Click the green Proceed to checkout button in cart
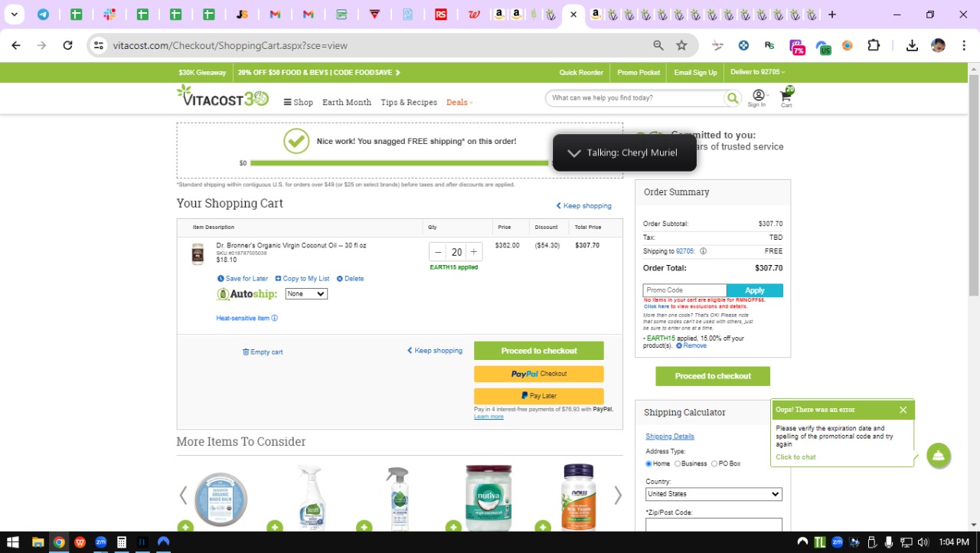The image size is (980, 553). 539,351
